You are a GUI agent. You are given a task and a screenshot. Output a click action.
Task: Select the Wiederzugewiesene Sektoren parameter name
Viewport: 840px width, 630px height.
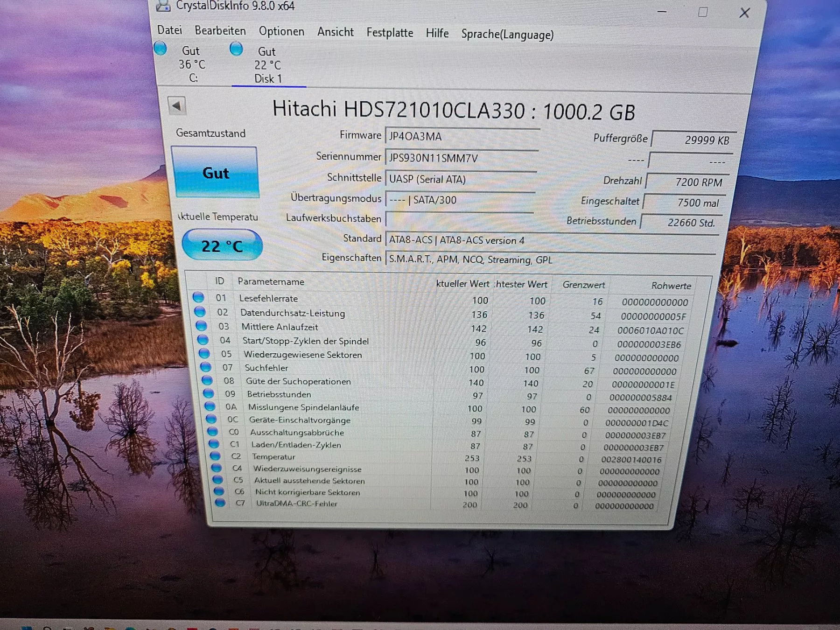302,355
